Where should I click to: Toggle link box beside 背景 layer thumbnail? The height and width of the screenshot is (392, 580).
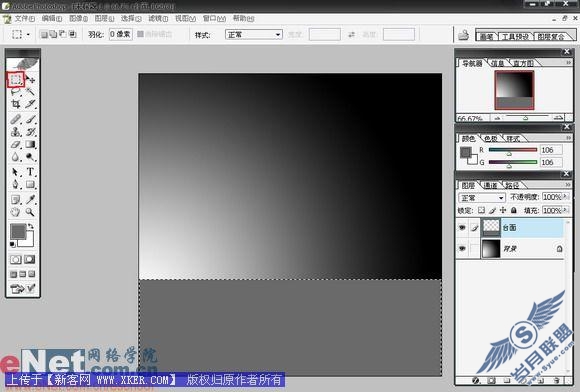[475, 249]
